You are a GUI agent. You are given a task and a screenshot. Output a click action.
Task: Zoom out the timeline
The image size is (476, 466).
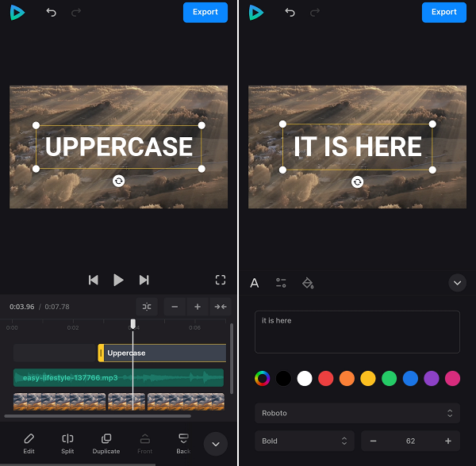pos(175,307)
